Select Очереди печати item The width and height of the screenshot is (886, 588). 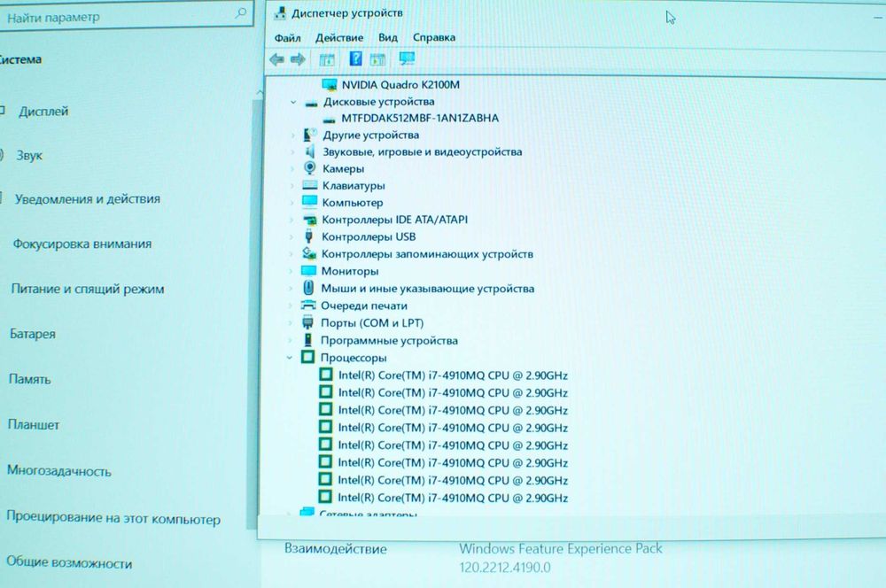click(364, 306)
